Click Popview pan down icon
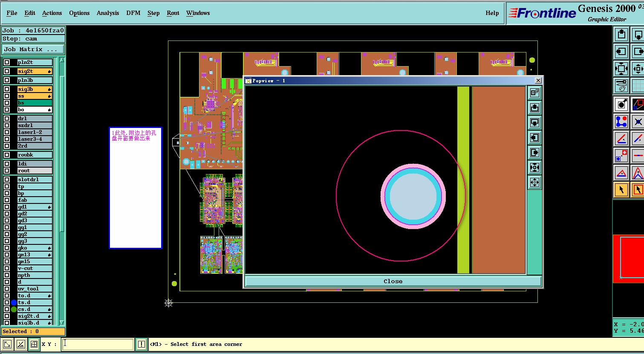This screenshot has height=354, width=644. click(x=534, y=122)
